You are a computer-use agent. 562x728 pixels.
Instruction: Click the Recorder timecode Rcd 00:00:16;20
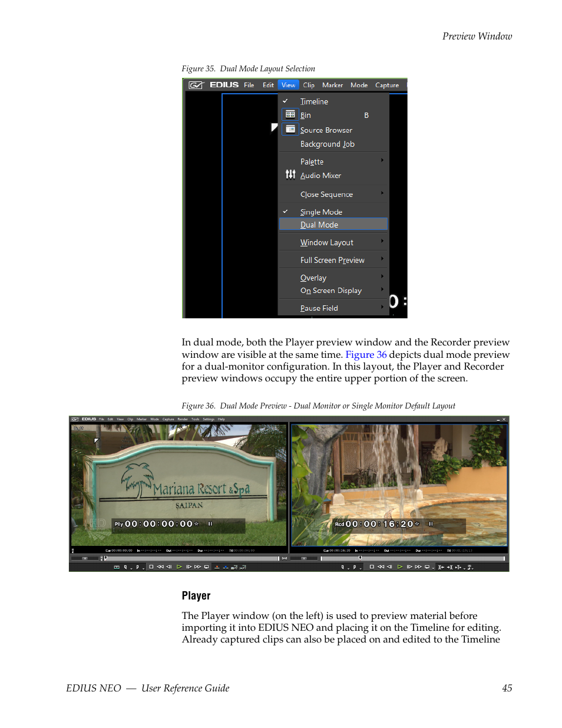click(377, 523)
